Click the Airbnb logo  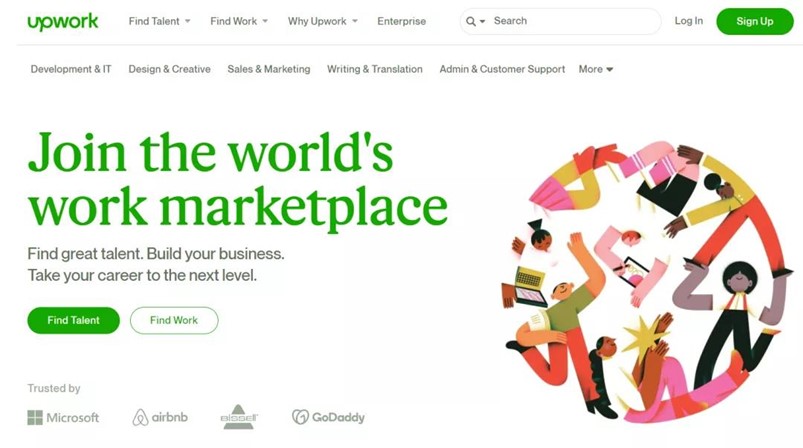(160, 418)
